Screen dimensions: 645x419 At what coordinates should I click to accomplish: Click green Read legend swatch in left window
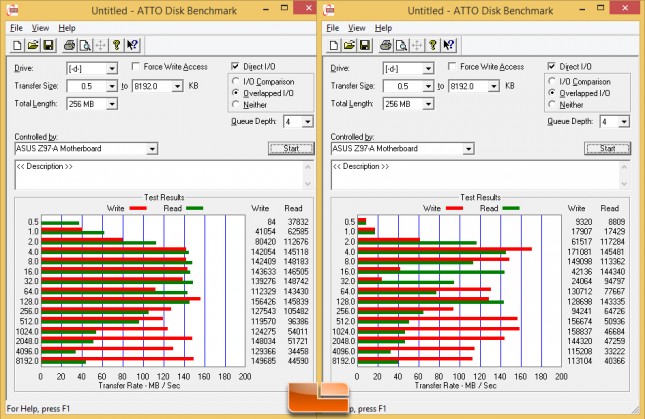(x=195, y=208)
